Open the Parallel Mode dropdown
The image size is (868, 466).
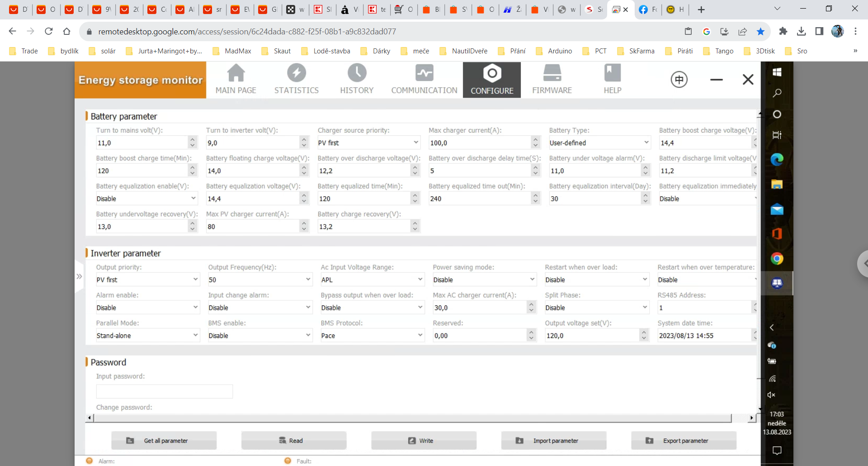(x=147, y=336)
